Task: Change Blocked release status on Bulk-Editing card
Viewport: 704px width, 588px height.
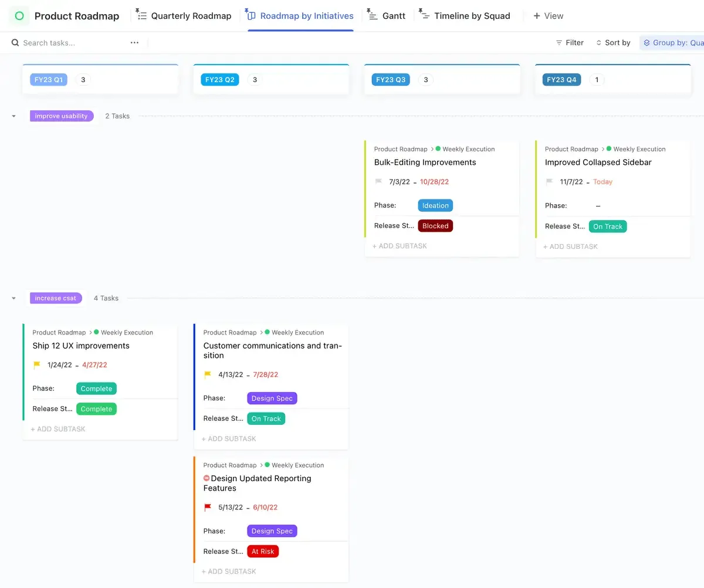Action: click(435, 226)
